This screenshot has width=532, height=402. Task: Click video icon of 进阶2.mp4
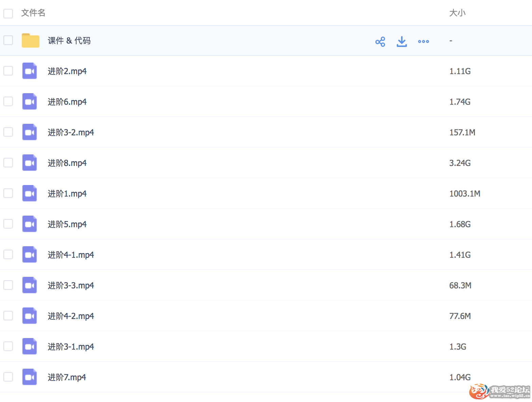(30, 71)
